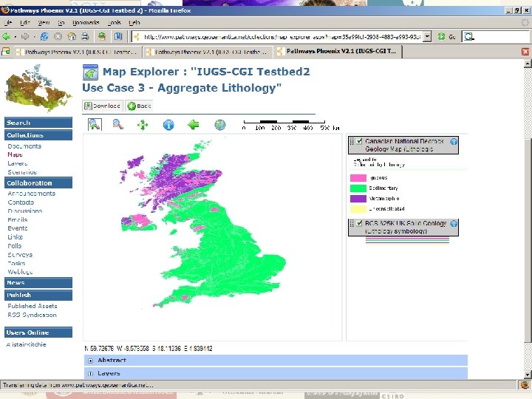Viewport: 532px width, 399px height.
Task: Click the pink Igneous legend swatch
Action: [358, 178]
